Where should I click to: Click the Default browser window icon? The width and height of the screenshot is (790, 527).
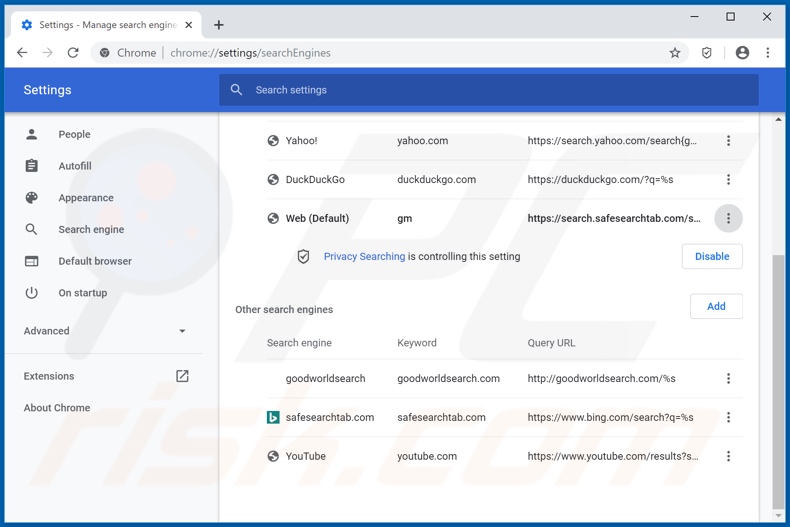point(32,261)
